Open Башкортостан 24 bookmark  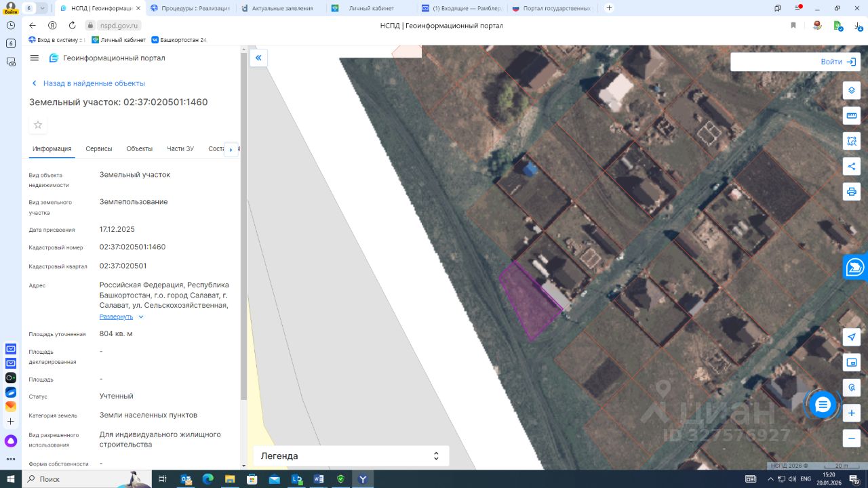[x=179, y=40]
